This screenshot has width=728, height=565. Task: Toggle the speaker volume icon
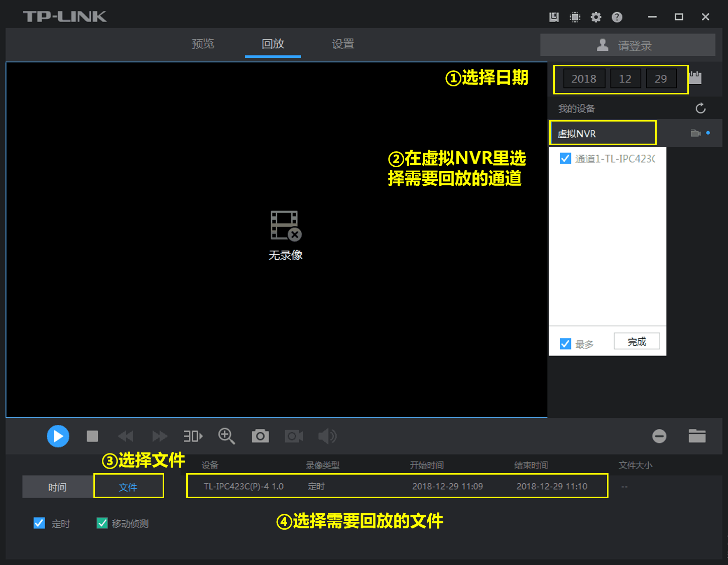(327, 436)
